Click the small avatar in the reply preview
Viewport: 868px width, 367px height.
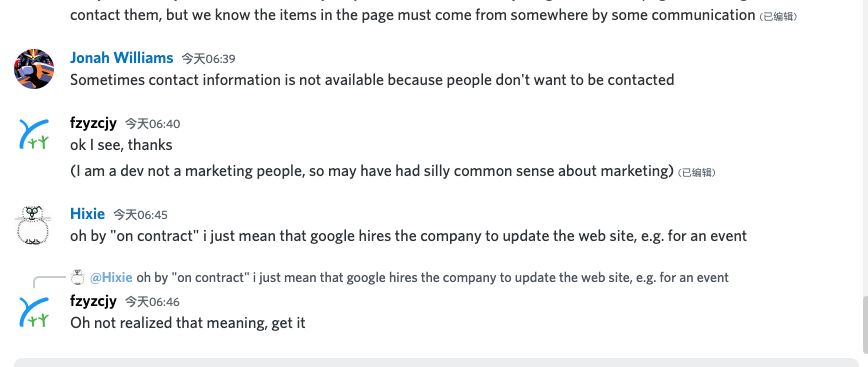(x=78, y=277)
